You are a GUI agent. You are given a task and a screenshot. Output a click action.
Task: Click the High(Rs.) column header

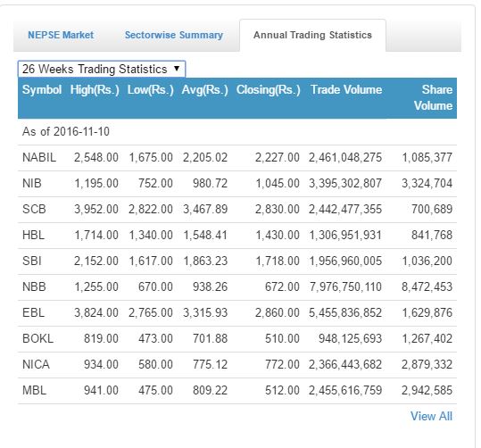(x=95, y=90)
